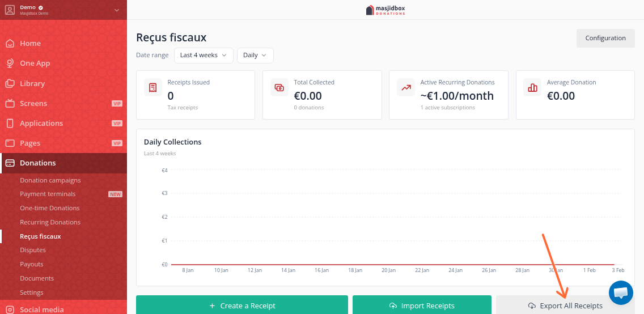
Task: Click the Active Recurring Donations trend icon
Action: pyautogui.click(x=406, y=87)
